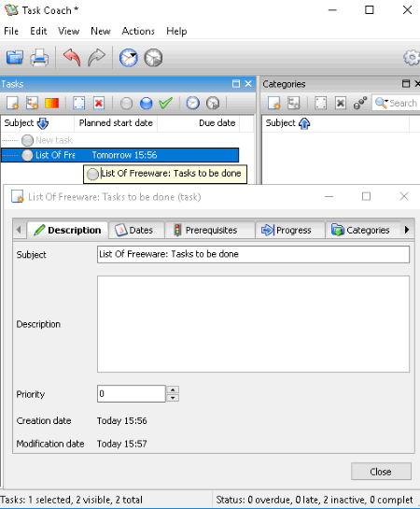The height and width of the screenshot is (509, 420).
Task: Click the Today 15:57 modification date value
Action: (x=122, y=444)
